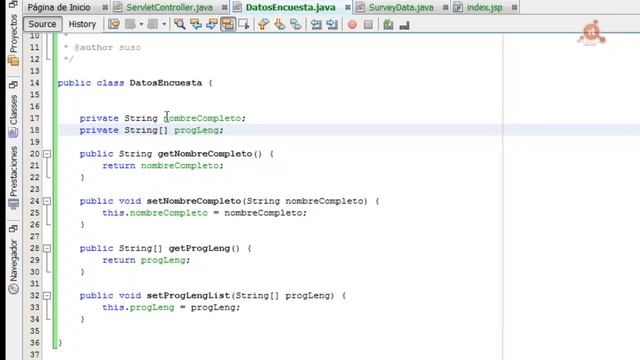Click the Back navigation icon
This screenshot has height=360, width=640.
pyautogui.click(x=131, y=24)
